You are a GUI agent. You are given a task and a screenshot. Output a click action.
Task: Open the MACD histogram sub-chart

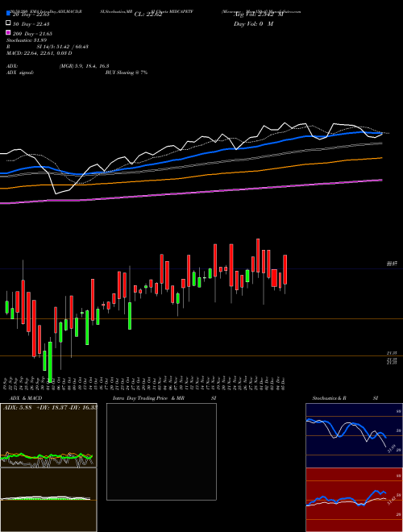tap(48, 500)
